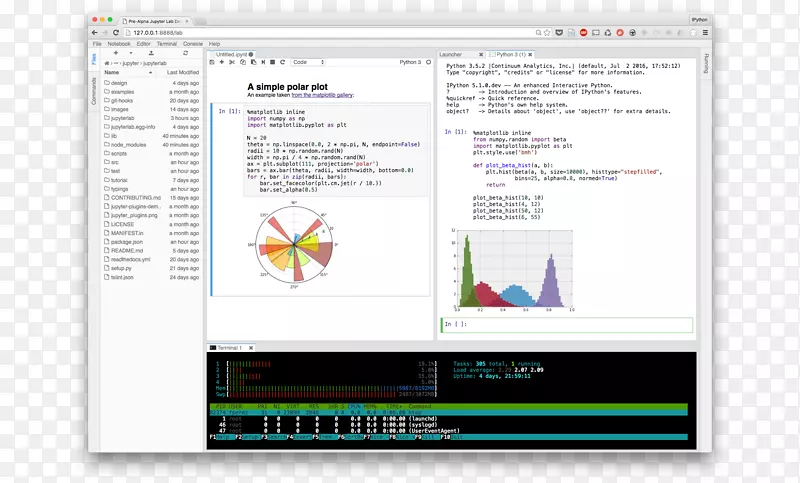Select the README.md file
This screenshot has height=483, width=800.
tap(152, 251)
